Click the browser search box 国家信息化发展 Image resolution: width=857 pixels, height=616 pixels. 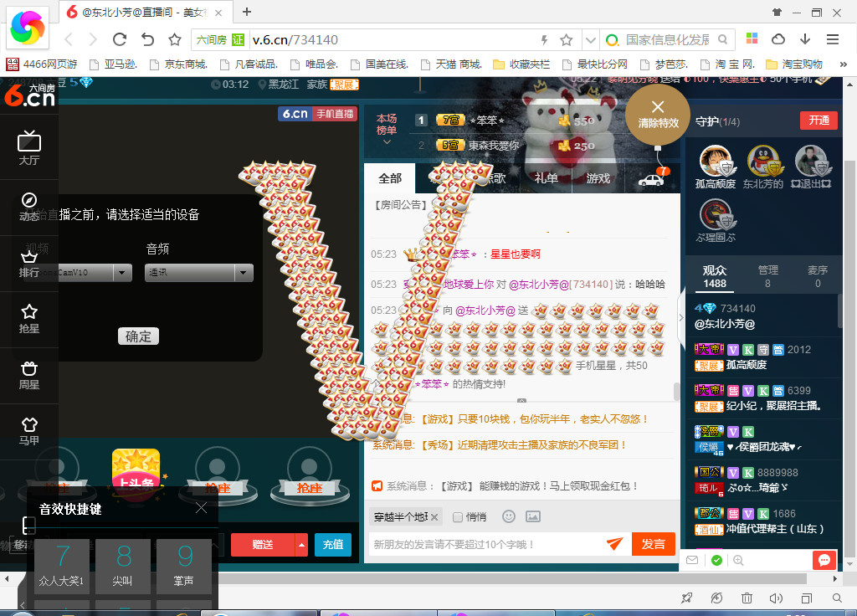tap(667, 40)
